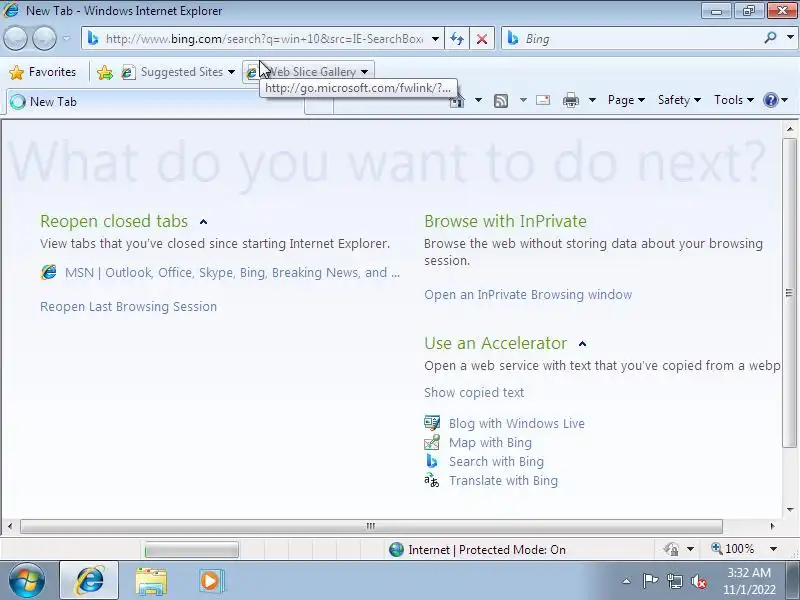Collapse the Reopen closed tabs section
Image resolution: width=800 pixels, height=600 pixels.
[x=204, y=222]
